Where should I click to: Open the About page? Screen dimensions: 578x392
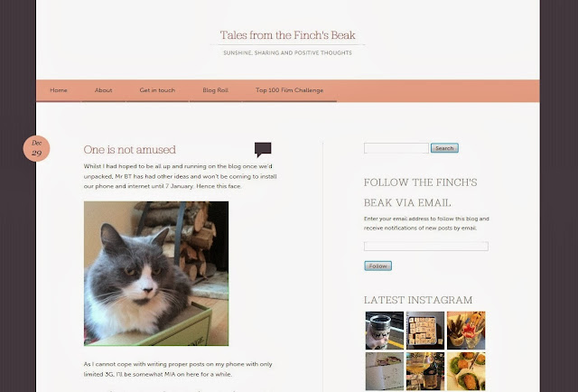tap(103, 90)
